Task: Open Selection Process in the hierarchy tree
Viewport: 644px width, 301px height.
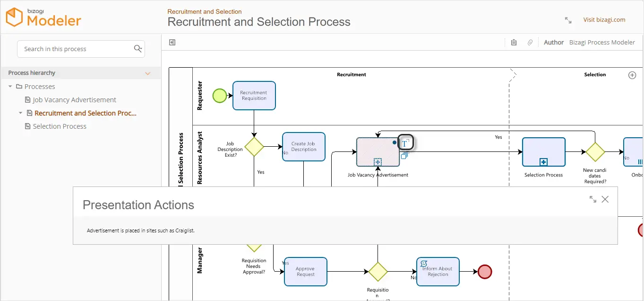Action: click(60, 126)
